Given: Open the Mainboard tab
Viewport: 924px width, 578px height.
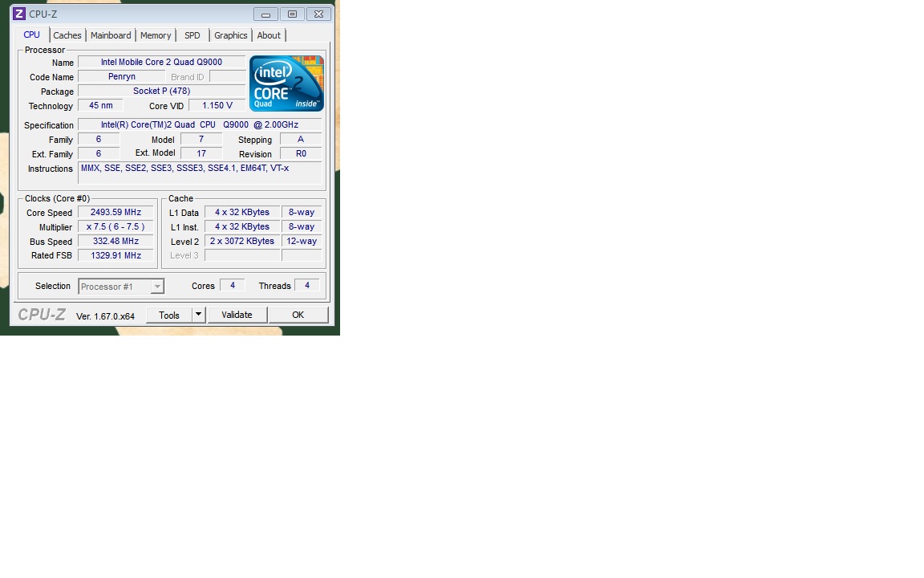Looking at the screenshot, I should (x=111, y=35).
